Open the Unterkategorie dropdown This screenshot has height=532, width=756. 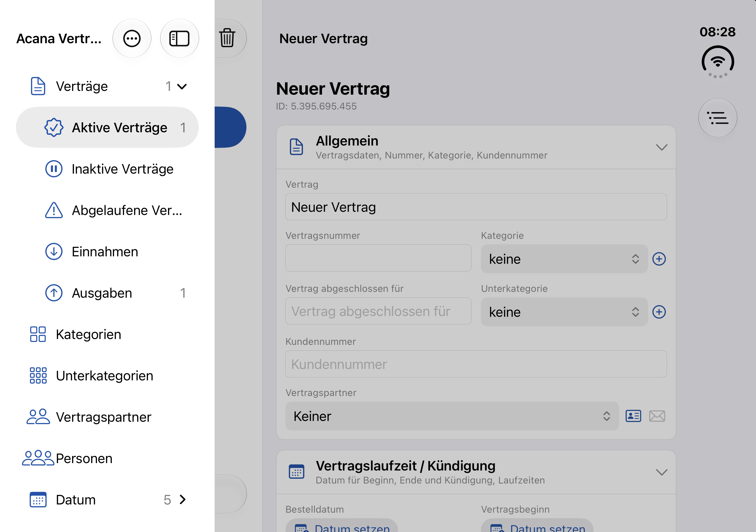[x=564, y=312]
